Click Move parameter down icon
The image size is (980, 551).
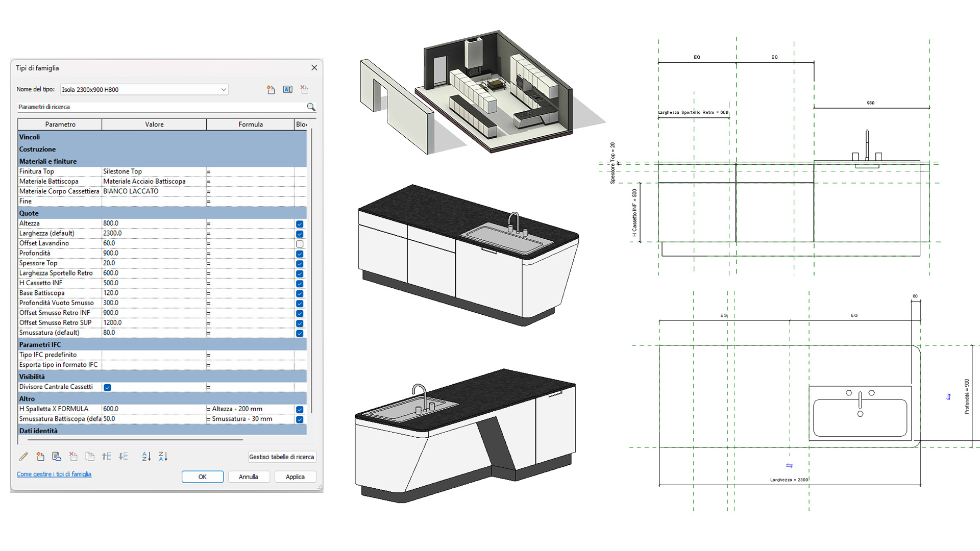point(124,457)
